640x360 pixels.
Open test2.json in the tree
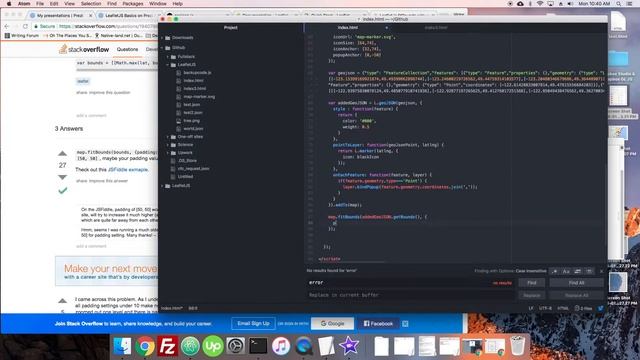pyautogui.click(x=190, y=113)
